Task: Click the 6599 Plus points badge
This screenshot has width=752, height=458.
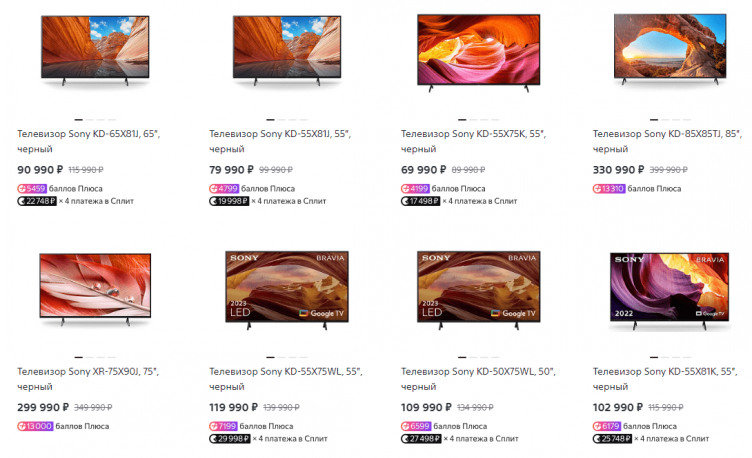Action: (416, 426)
